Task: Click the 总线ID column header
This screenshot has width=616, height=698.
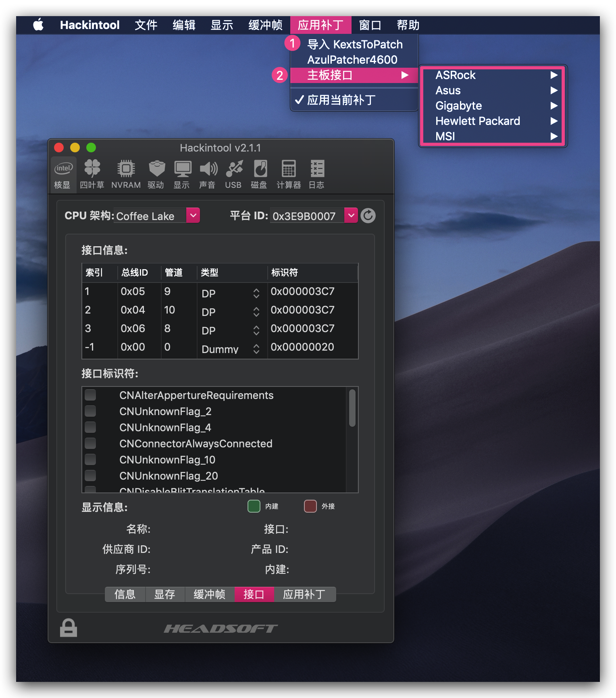Action: pyautogui.click(x=139, y=272)
